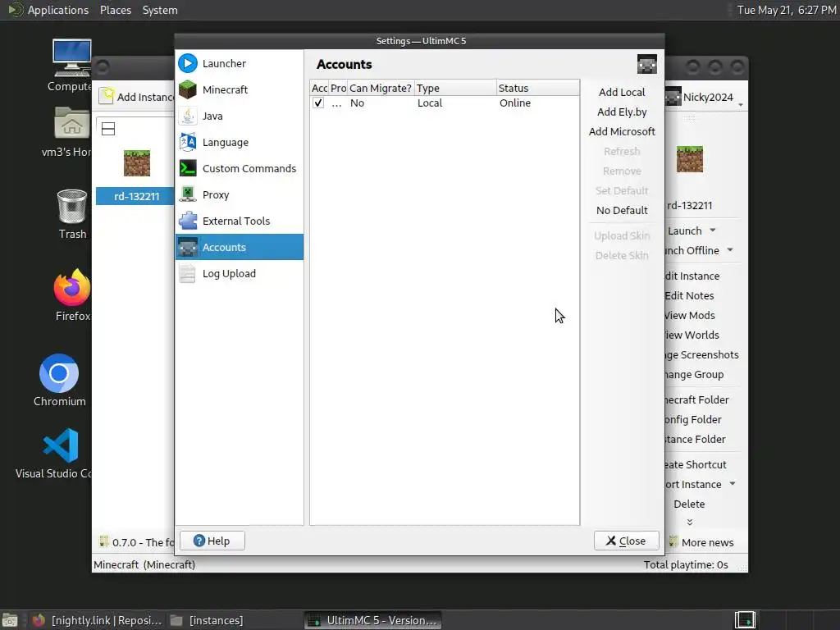Click Change Group in instance panel
The height and width of the screenshot is (630, 840).
click(694, 374)
